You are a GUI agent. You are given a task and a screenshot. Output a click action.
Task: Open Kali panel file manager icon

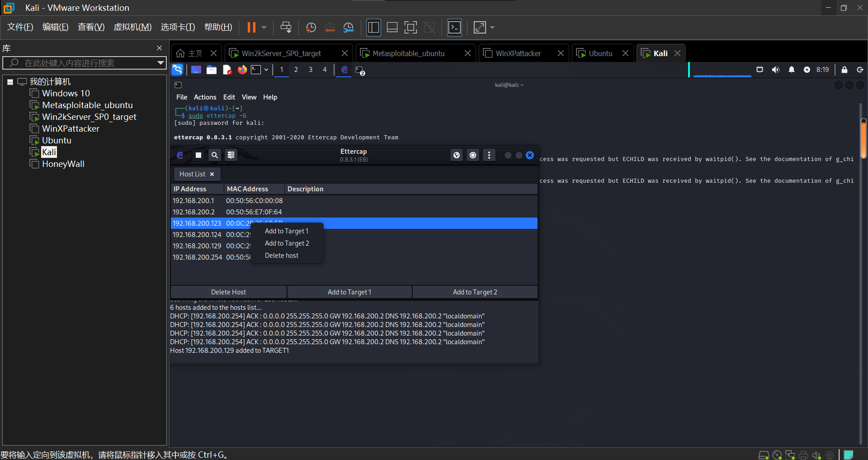tap(212, 70)
